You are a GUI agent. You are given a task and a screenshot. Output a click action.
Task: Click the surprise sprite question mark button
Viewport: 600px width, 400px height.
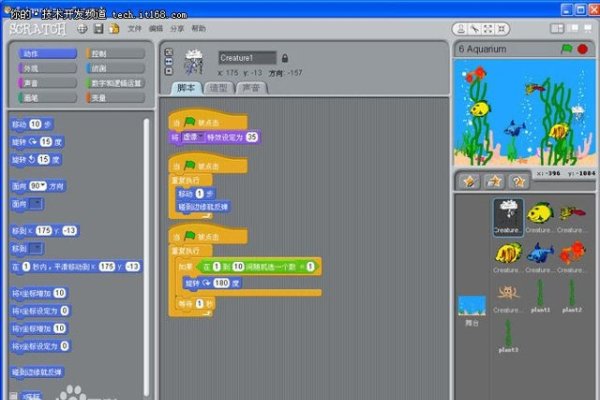coord(517,181)
